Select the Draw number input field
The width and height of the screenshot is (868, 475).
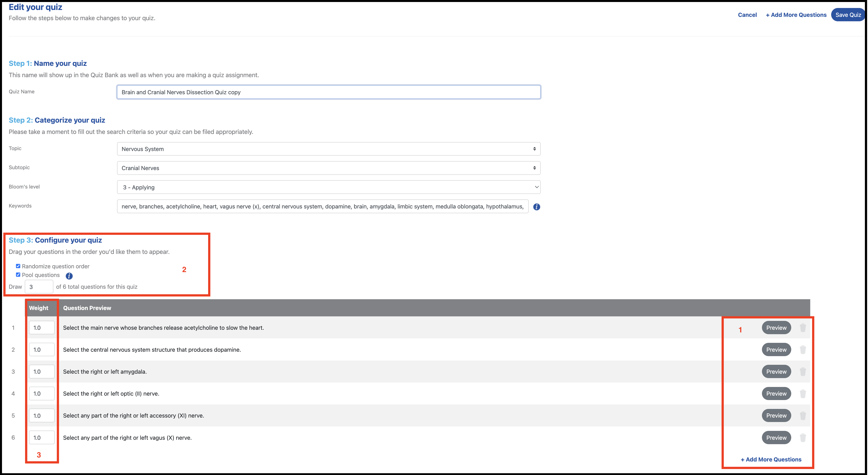pos(39,287)
